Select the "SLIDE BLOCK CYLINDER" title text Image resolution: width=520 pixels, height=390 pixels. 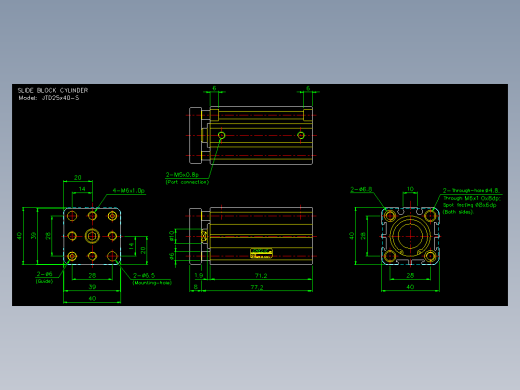pos(53,90)
